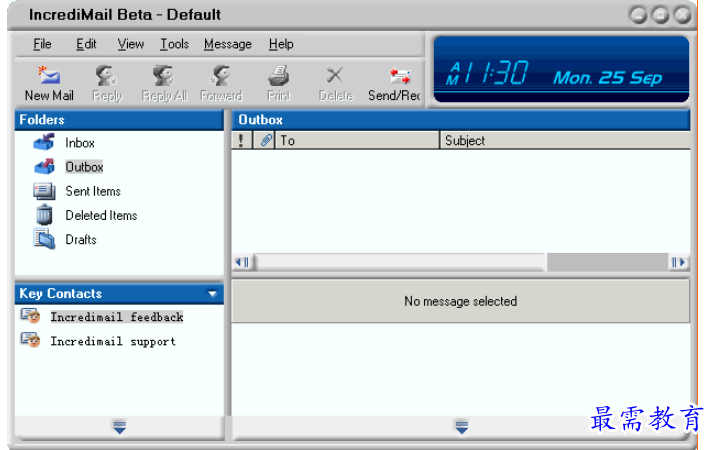This screenshot has height=450, width=712.
Task: Click the Reply All toolbar icon
Action: pyautogui.click(x=164, y=76)
